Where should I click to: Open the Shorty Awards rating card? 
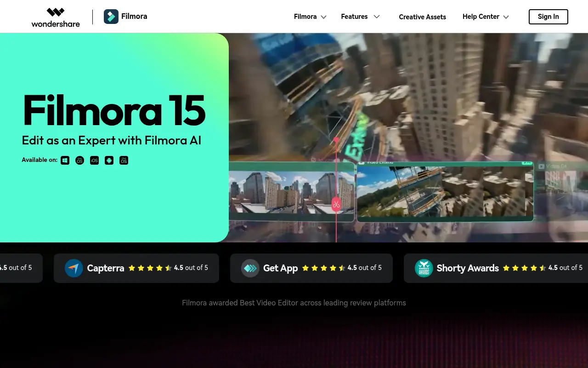coord(496,268)
